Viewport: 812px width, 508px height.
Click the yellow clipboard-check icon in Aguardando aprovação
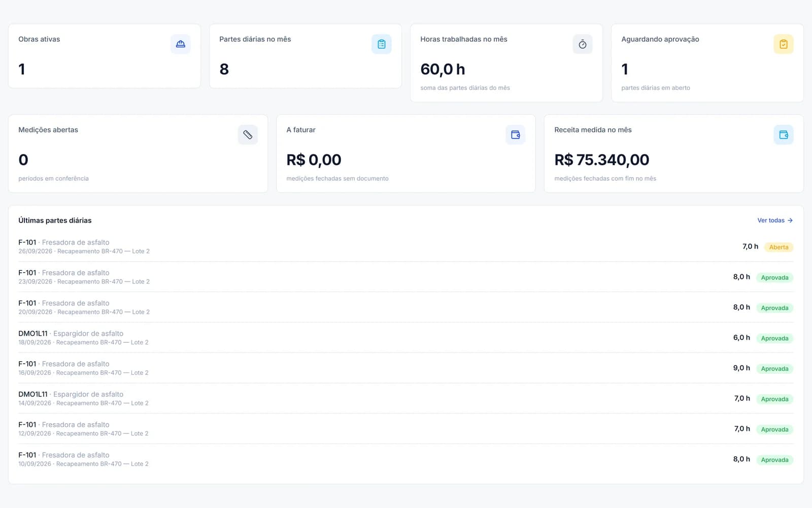tap(783, 44)
